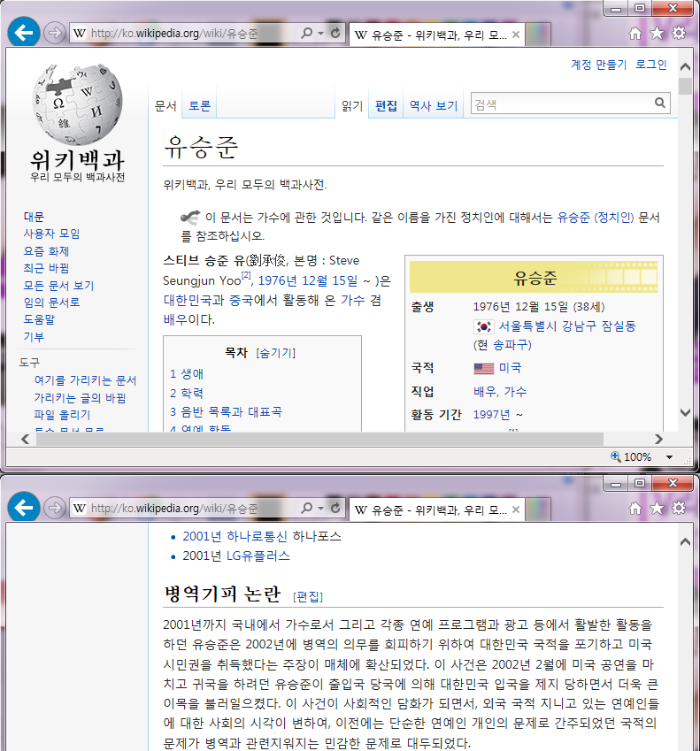Switch to the 토론 tab
Viewport: 700px width, 751px height.
coord(199,105)
